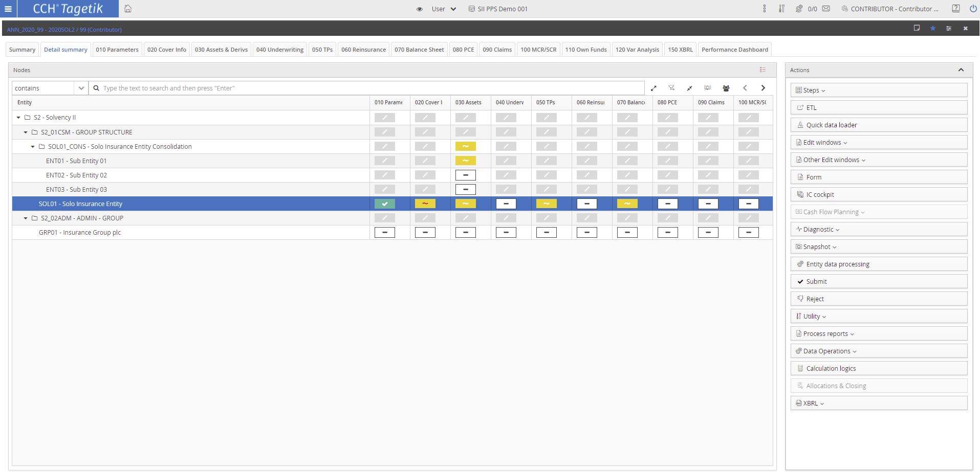Click the users group icon in Nodes toolbar
The height and width of the screenshot is (472, 980).
726,88
